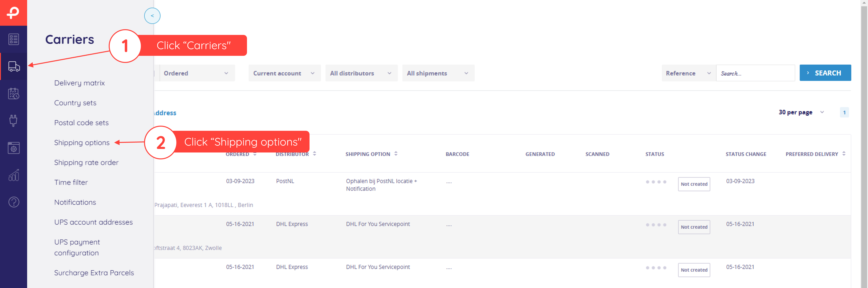Viewport: 868px width, 288px height.
Task: Click the Paazl logo at top left
Action: click(x=13, y=13)
